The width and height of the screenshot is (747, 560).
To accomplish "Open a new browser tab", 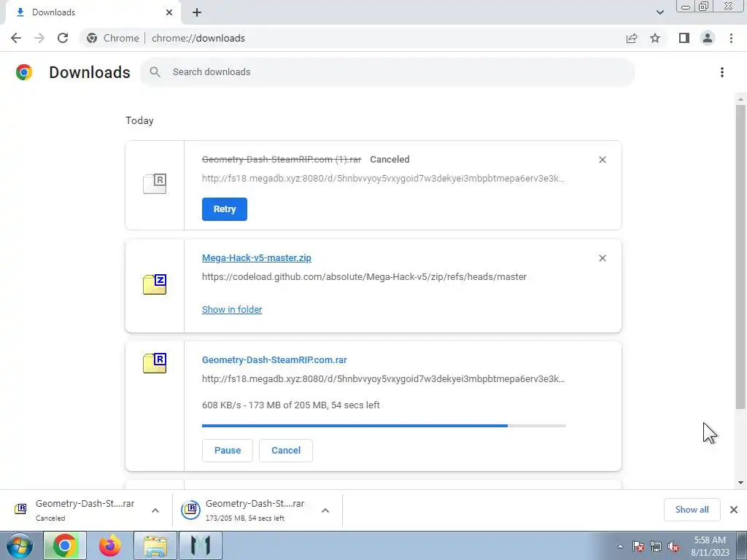I will pos(197,12).
